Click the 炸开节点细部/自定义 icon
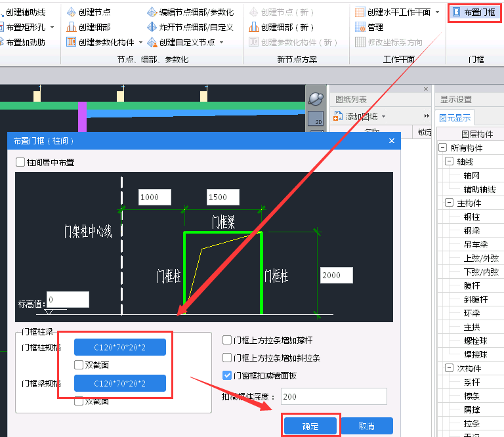The width and height of the screenshot is (504, 437). coord(152,27)
